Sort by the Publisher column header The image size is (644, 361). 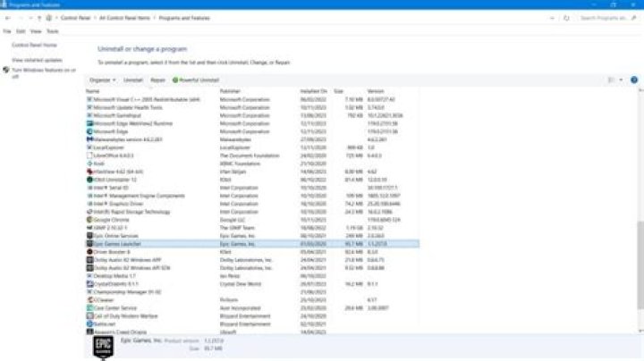[x=230, y=91]
